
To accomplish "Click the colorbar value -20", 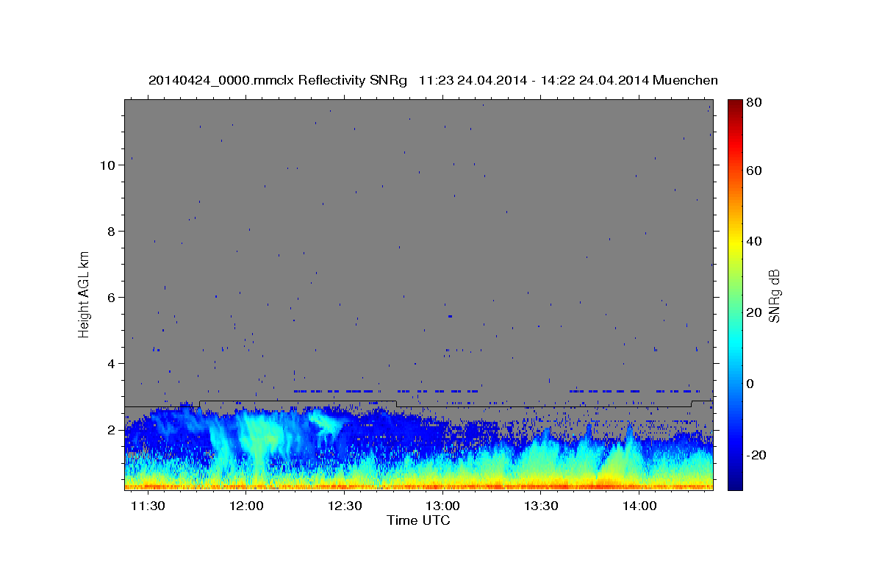I will coord(757,456).
